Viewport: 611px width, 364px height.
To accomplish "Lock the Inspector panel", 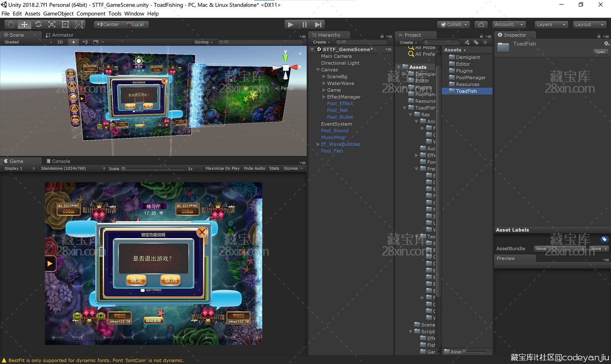I will tap(599, 36).
